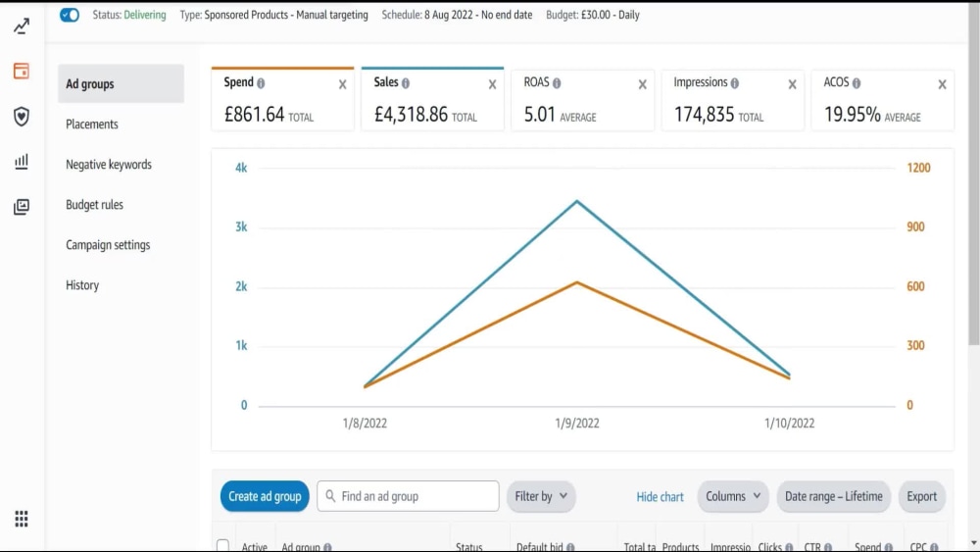980x552 pixels.
Task: Click the Hide chart link
Action: (x=660, y=497)
